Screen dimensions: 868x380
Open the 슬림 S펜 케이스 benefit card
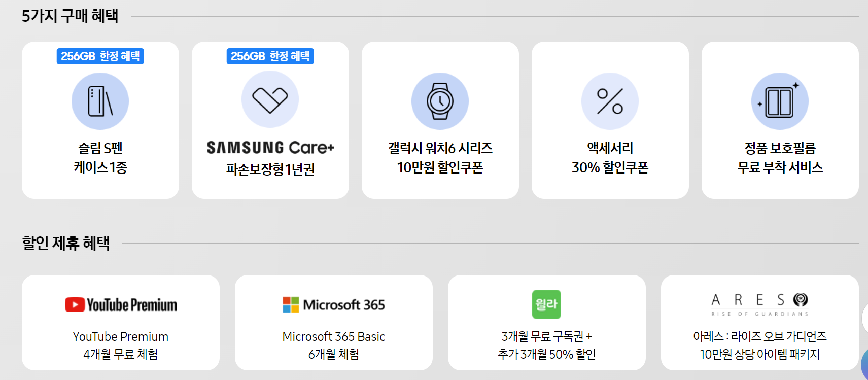100,120
